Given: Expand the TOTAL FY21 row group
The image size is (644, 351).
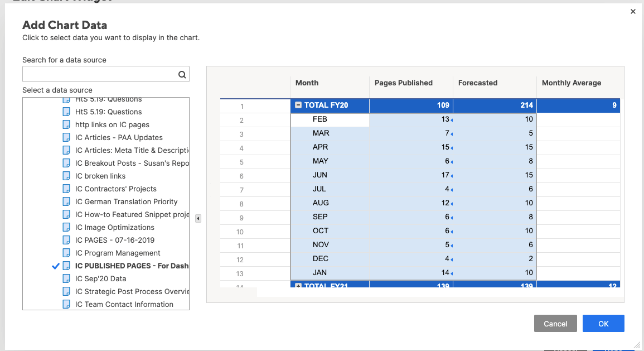Looking at the screenshot, I should point(298,284).
